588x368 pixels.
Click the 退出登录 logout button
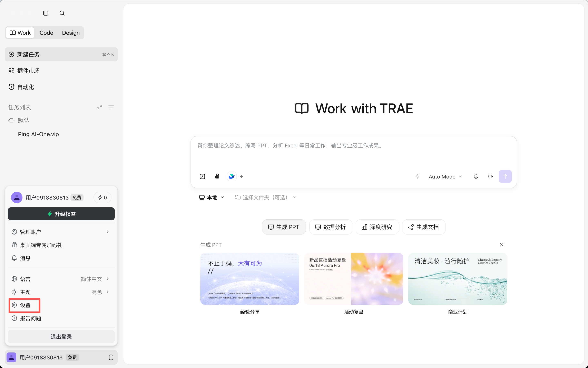pyautogui.click(x=61, y=337)
